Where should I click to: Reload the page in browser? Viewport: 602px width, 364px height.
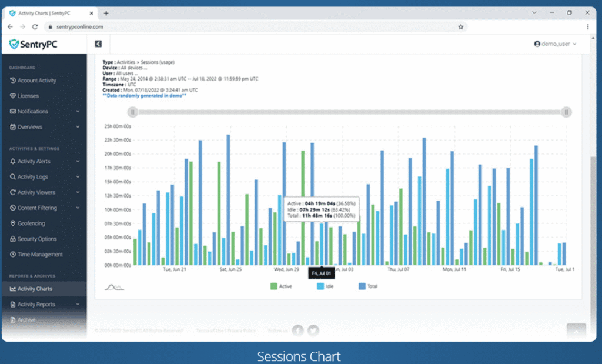[x=35, y=26]
